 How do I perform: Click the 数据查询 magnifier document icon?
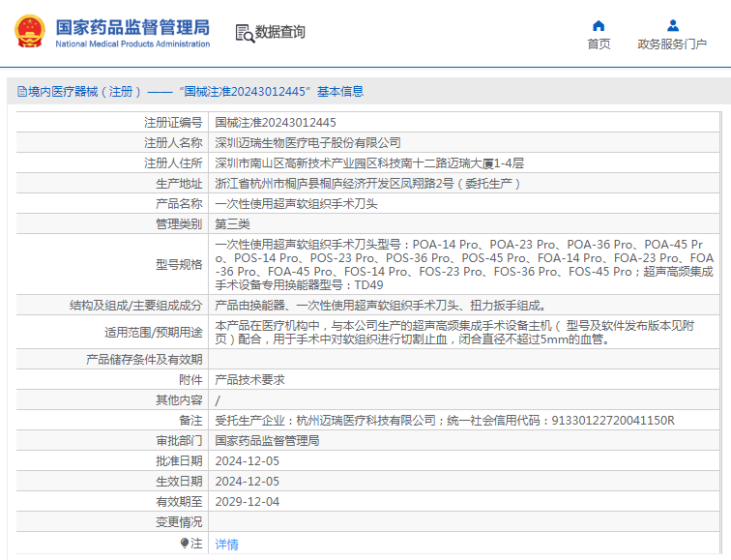pos(245,33)
